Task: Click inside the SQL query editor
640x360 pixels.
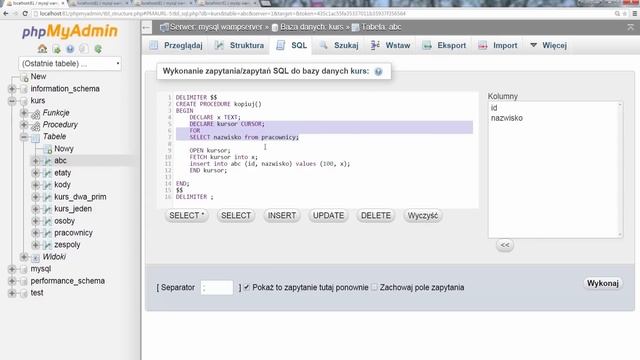Action: [x=318, y=150]
